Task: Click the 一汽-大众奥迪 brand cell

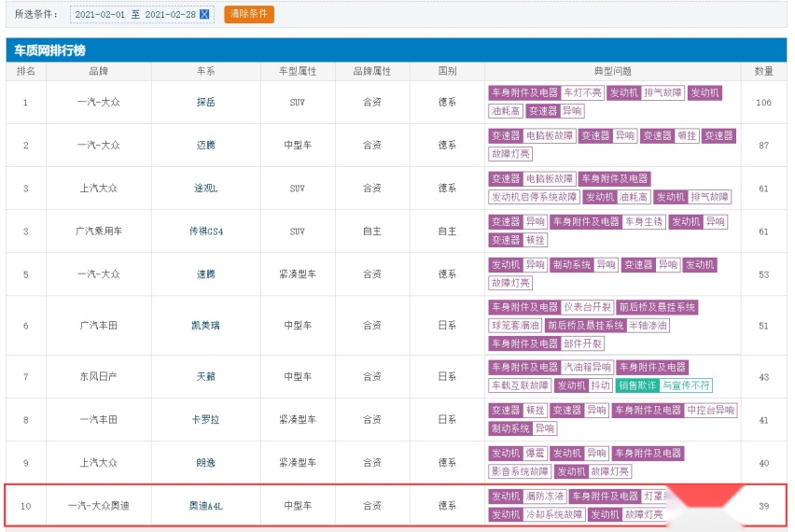Action: 98,506
